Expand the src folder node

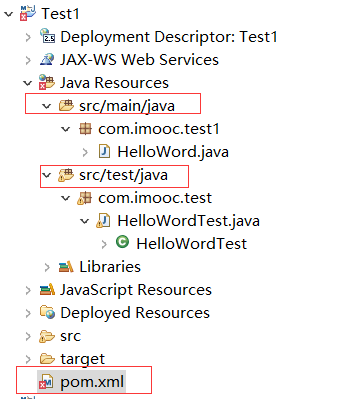click(x=28, y=337)
